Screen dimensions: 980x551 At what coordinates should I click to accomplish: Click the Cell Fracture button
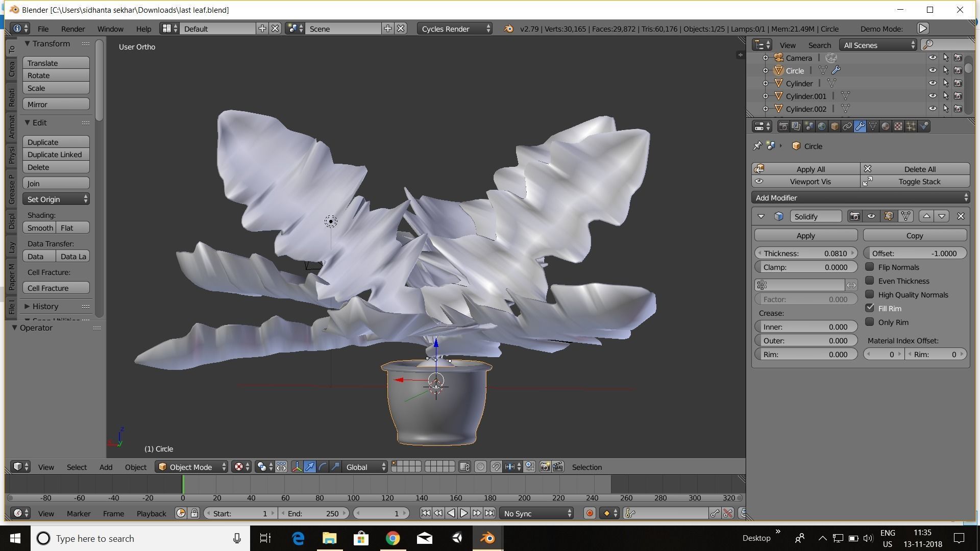point(56,288)
